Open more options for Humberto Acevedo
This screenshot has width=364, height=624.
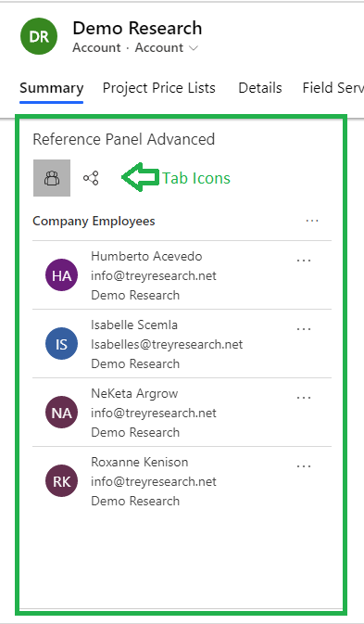pyautogui.click(x=304, y=261)
